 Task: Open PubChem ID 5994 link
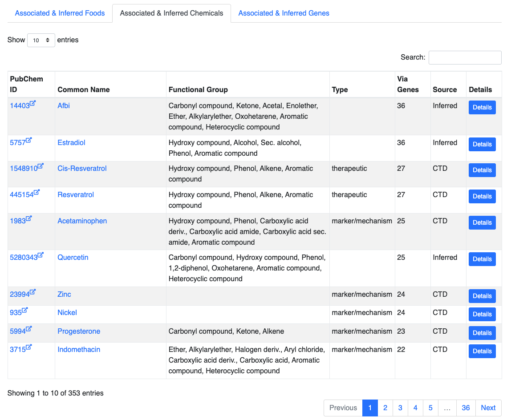point(18,331)
